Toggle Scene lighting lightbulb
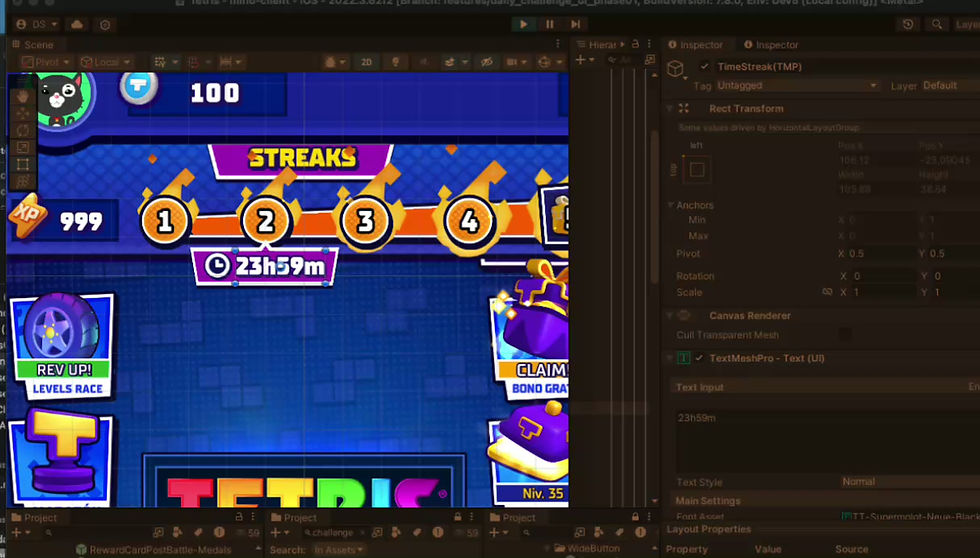980x558 pixels. pyautogui.click(x=395, y=62)
